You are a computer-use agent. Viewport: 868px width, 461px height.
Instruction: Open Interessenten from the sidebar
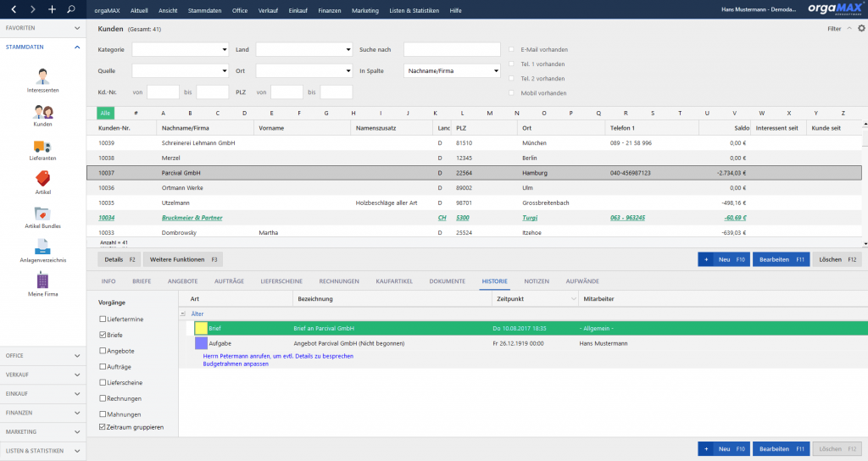click(x=42, y=81)
